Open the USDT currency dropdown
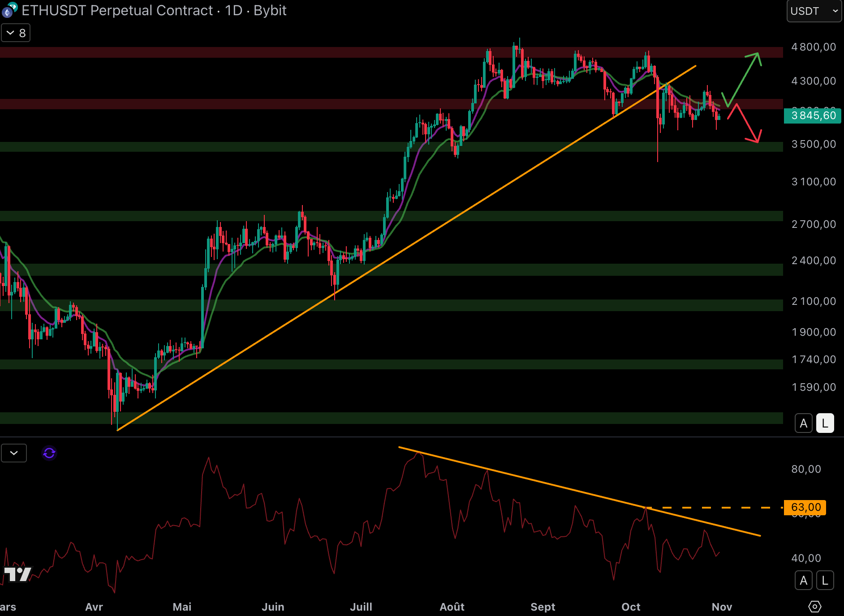Viewport: 844px width, 616px height. pos(814,11)
